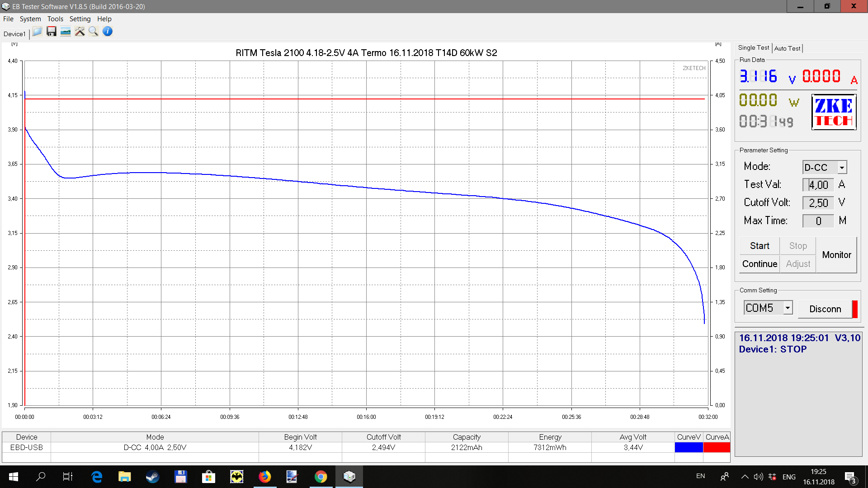868x488 pixels.
Task: Click the Cutoff Volt input field
Action: coord(818,203)
